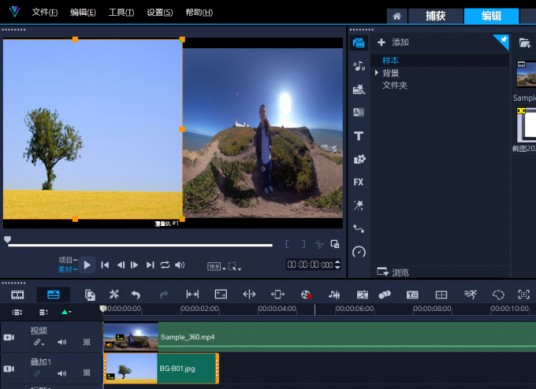Open the Overlay/Graphic library icon
The width and height of the screenshot is (536, 389).
(359, 159)
